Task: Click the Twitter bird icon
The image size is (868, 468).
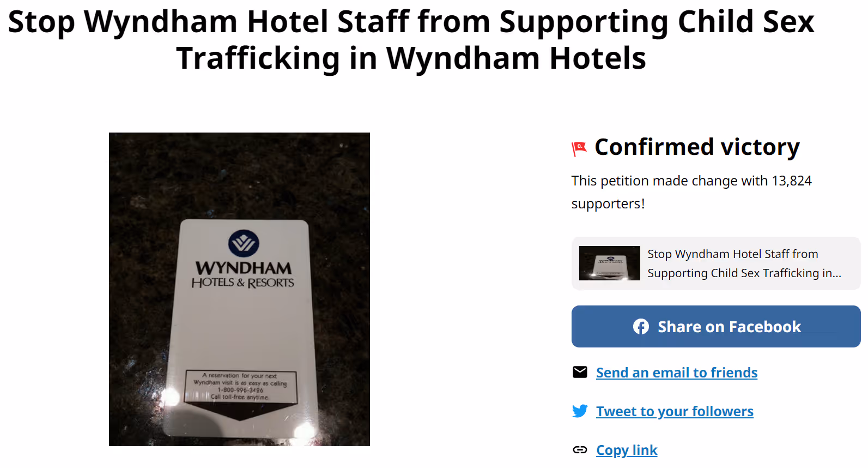Action: pos(580,411)
